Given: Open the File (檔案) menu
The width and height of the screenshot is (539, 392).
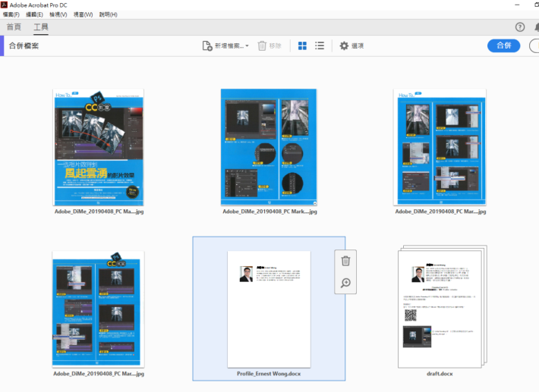Looking at the screenshot, I should click(x=11, y=14).
